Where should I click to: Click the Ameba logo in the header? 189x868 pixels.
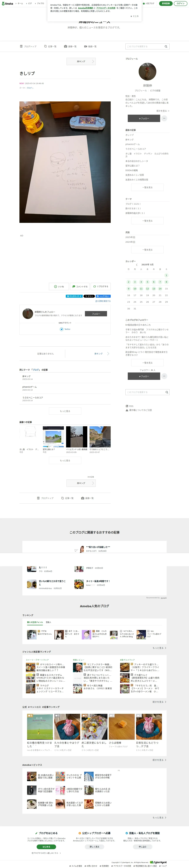(7, 3)
